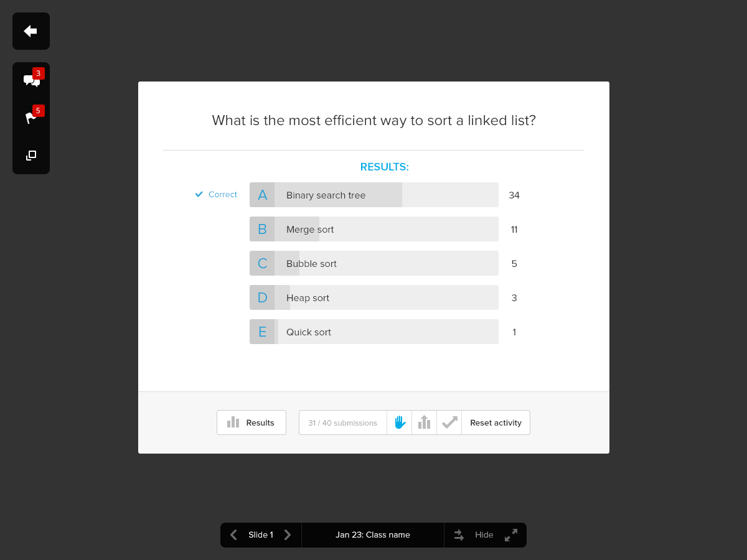Click the Slide 1 label
747x560 pixels.
click(x=261, y=534)
